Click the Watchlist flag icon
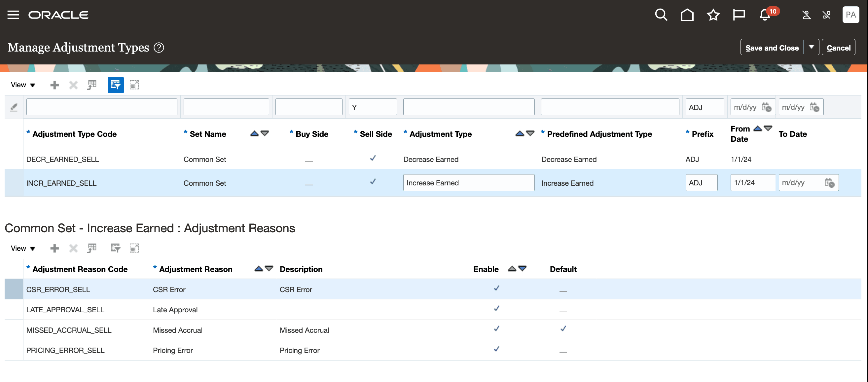Viewport: 868px width, 382px height. 739,15
